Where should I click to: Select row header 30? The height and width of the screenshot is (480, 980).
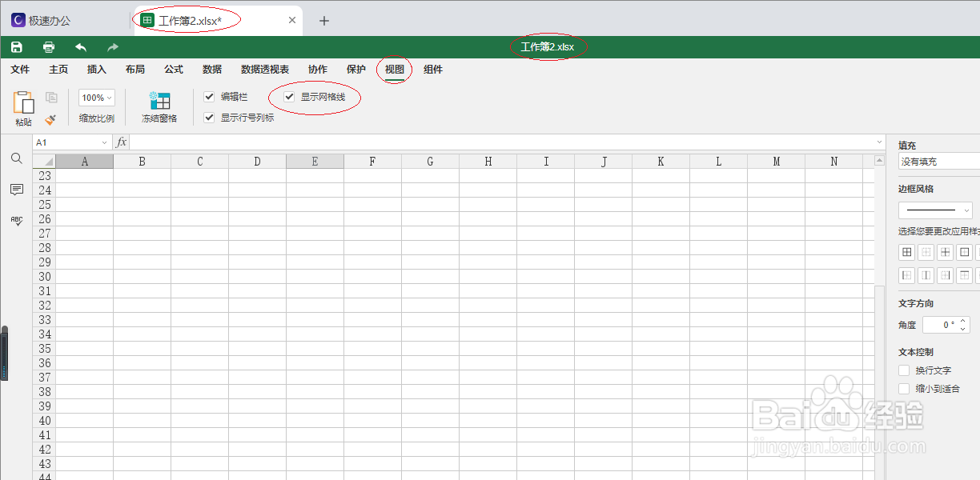44,277
